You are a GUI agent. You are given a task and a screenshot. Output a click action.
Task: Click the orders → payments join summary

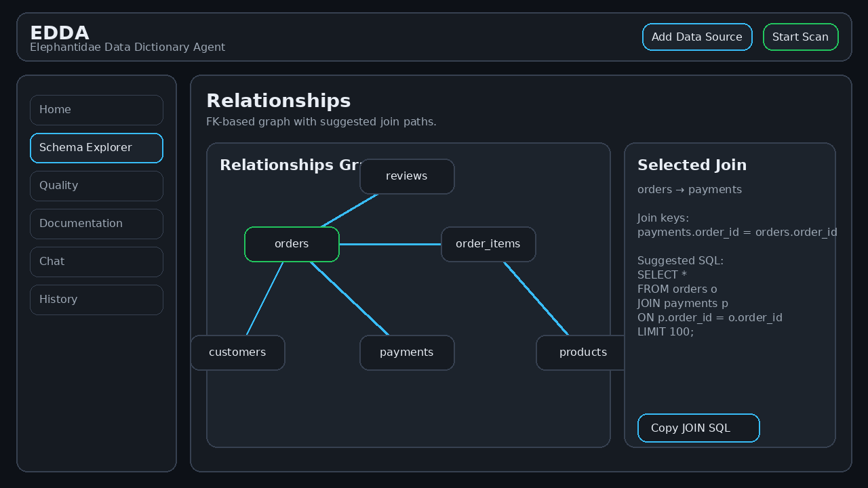(689, 189)
